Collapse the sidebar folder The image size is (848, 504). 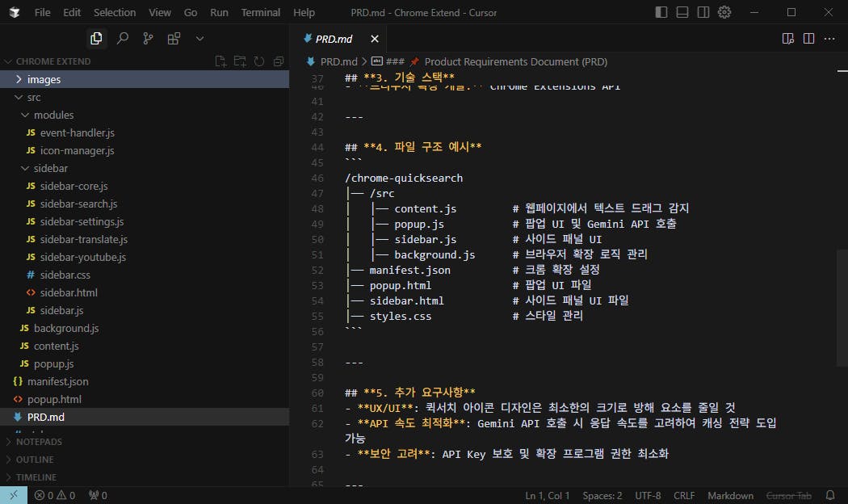click(x=50, y=168)
